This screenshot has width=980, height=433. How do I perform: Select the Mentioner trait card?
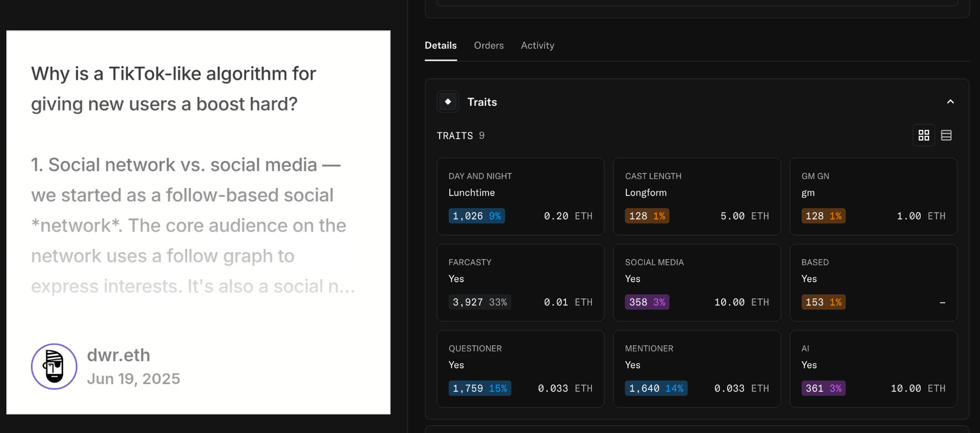pyautogui.click(x=697, y=368)
